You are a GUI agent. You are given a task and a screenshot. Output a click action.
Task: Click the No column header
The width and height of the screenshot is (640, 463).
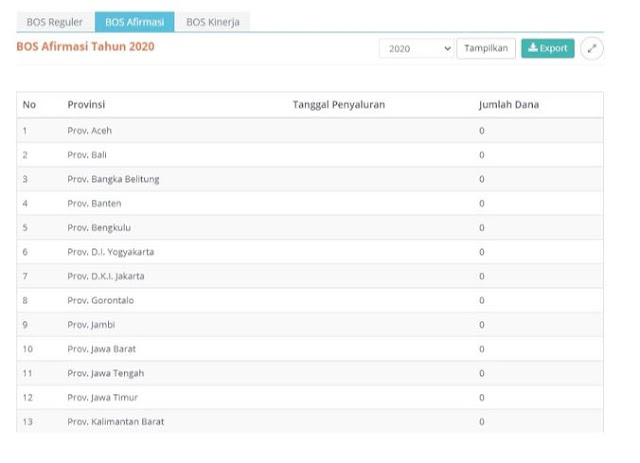(29, 105)
